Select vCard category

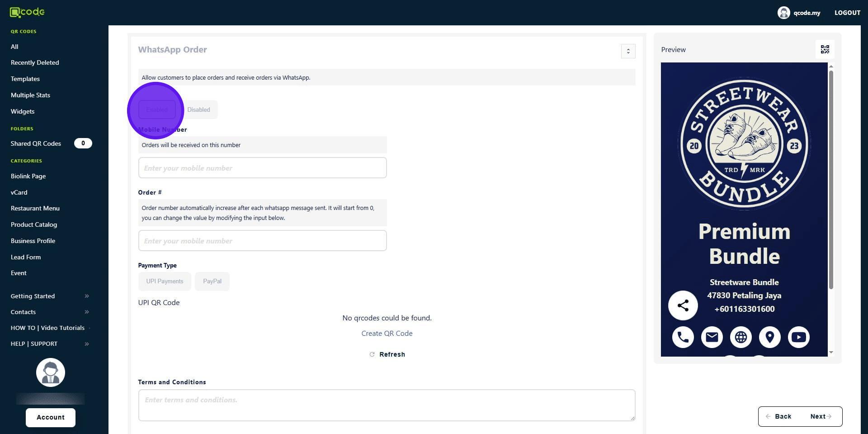pyautogui.click(x=19, y=192)
